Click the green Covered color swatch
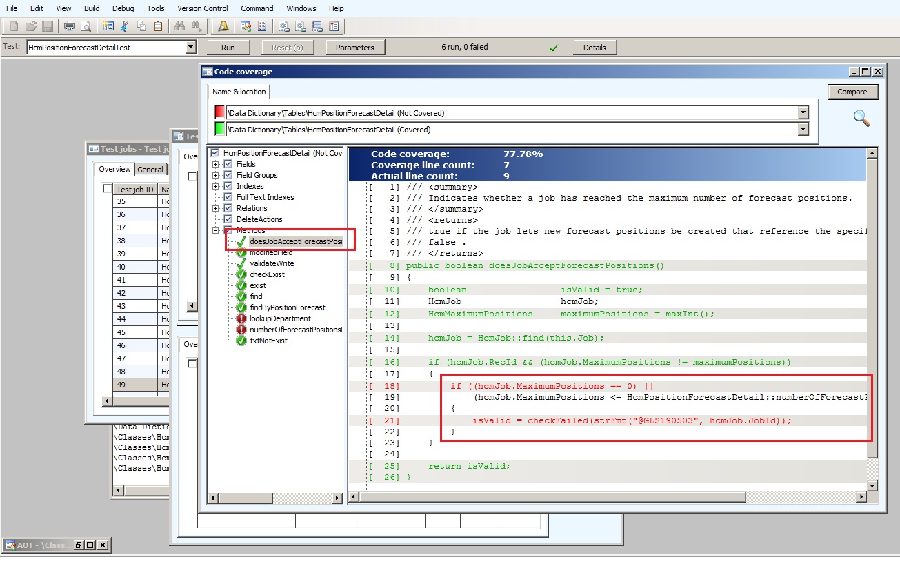The height and width of the screenshot is (588, 900). (x=220, y=129)
